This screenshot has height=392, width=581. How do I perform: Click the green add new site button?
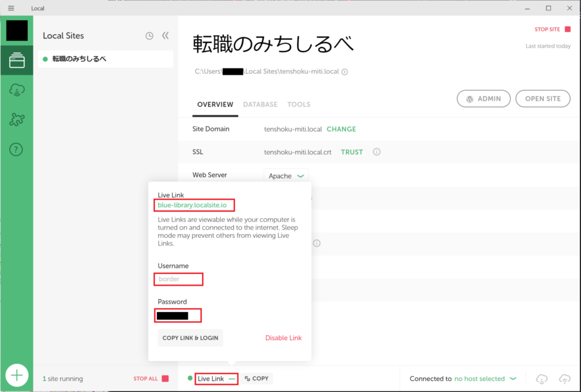[x=17, y=375]
